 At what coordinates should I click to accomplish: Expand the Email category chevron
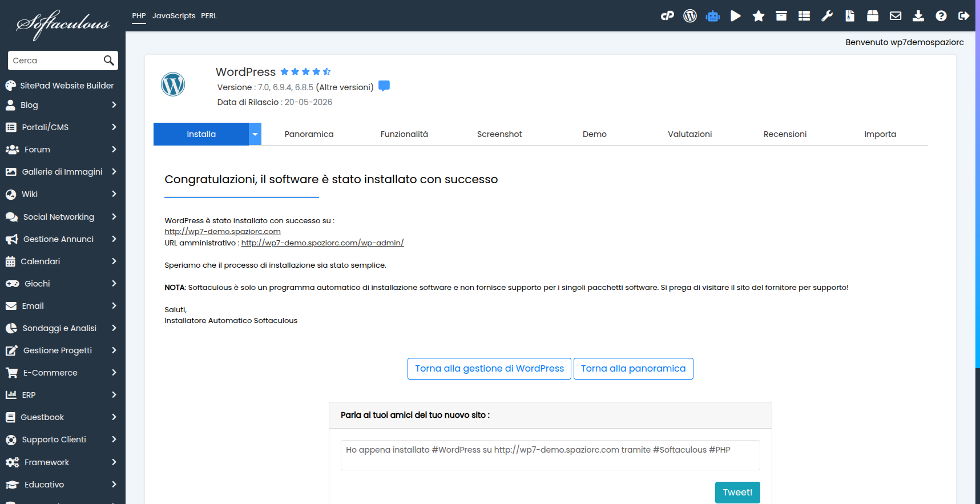114,306
